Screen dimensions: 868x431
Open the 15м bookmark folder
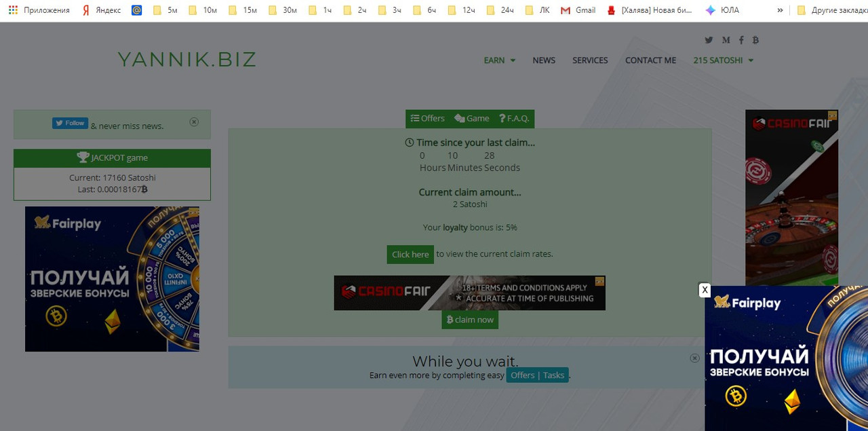coord(242,10)
